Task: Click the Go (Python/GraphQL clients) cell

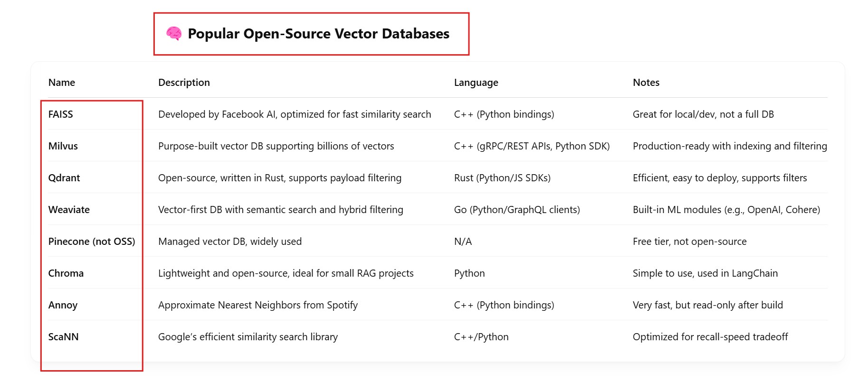Action: coord(517,210)
